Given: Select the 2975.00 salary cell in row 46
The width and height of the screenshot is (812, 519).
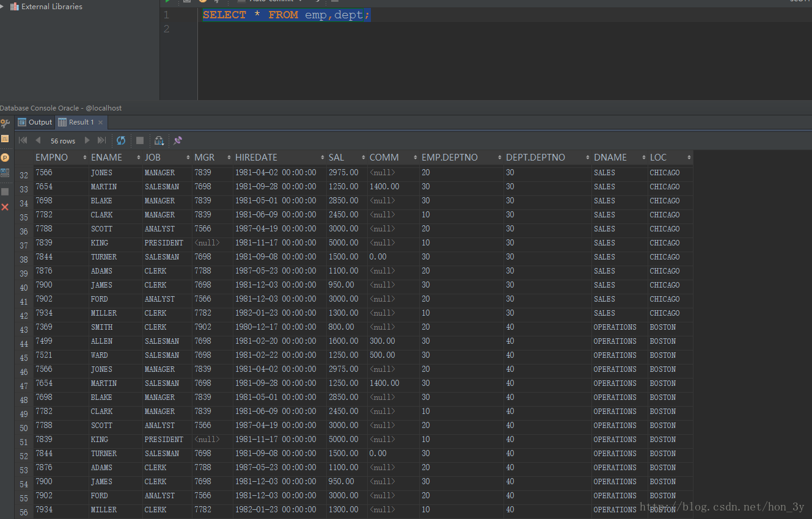Looking at the screenshot, I should [x=343, y=369].
